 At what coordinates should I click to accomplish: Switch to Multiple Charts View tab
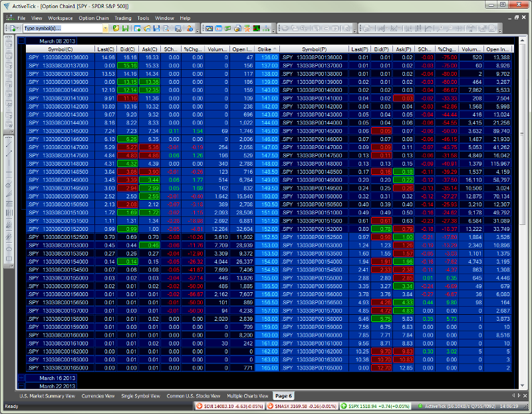(x=247, y=395)
